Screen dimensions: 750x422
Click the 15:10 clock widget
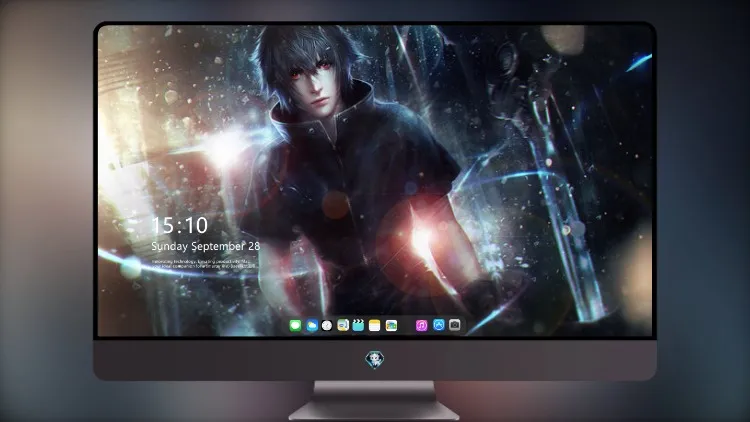tap(180, 225)
